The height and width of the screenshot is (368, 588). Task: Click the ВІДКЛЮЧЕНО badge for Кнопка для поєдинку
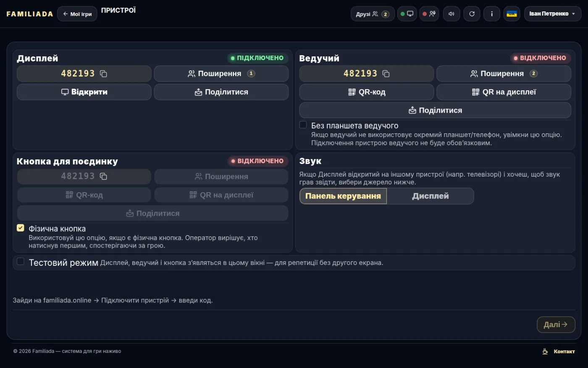coord(258,161)
